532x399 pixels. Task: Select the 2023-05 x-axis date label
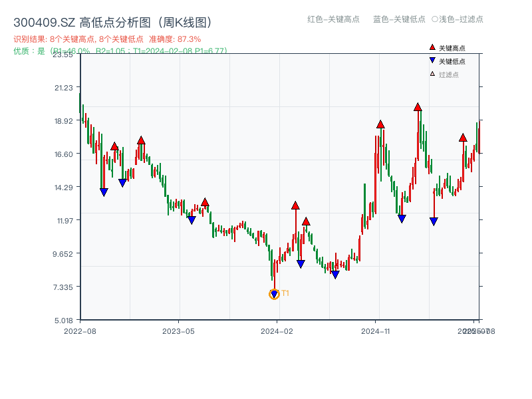coord(179,331)
